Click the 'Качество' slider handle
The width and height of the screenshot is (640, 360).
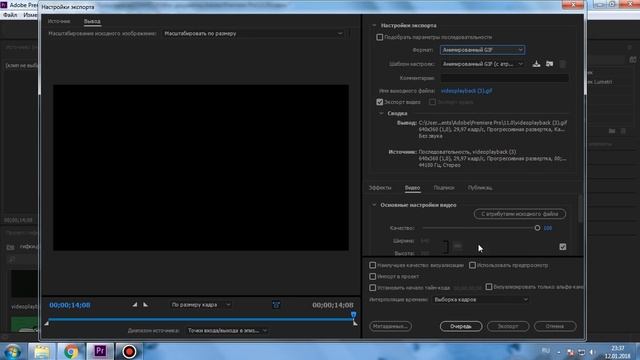537,228
